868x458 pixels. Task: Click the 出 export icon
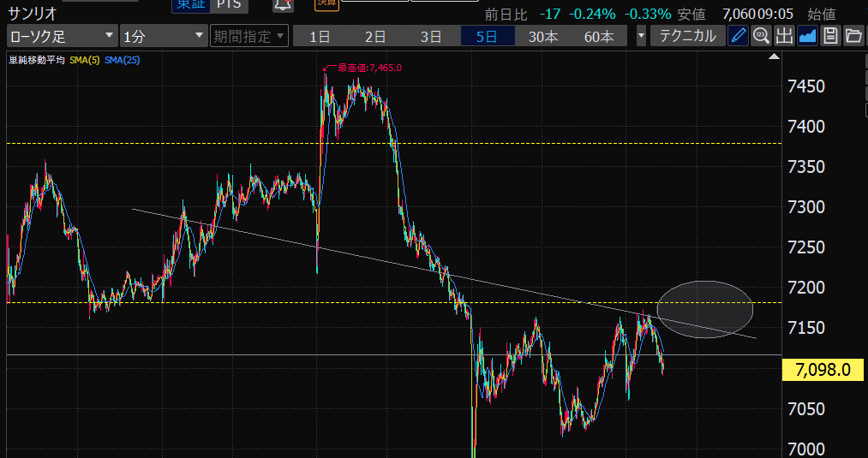coord(784,36)
